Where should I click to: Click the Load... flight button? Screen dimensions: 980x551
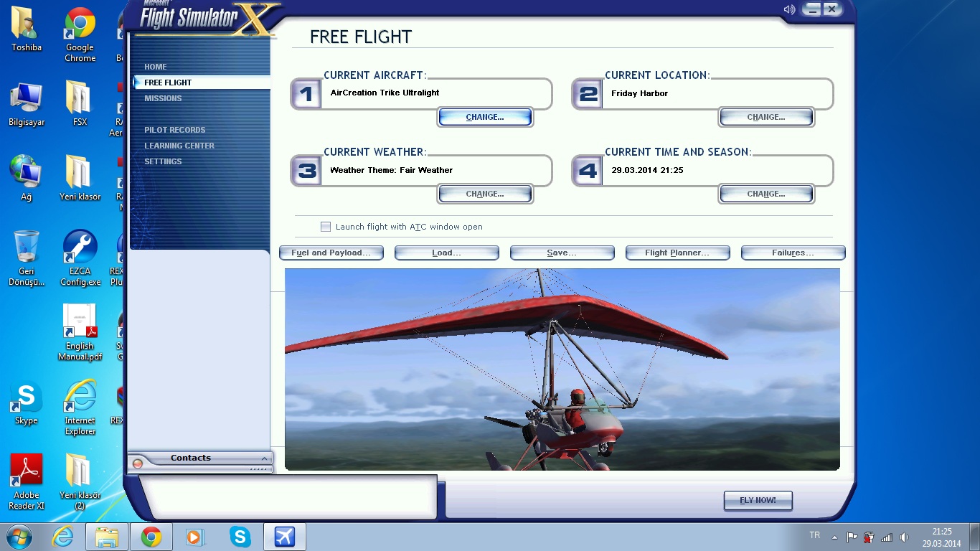pyautogui.click(x=446, y=253)
